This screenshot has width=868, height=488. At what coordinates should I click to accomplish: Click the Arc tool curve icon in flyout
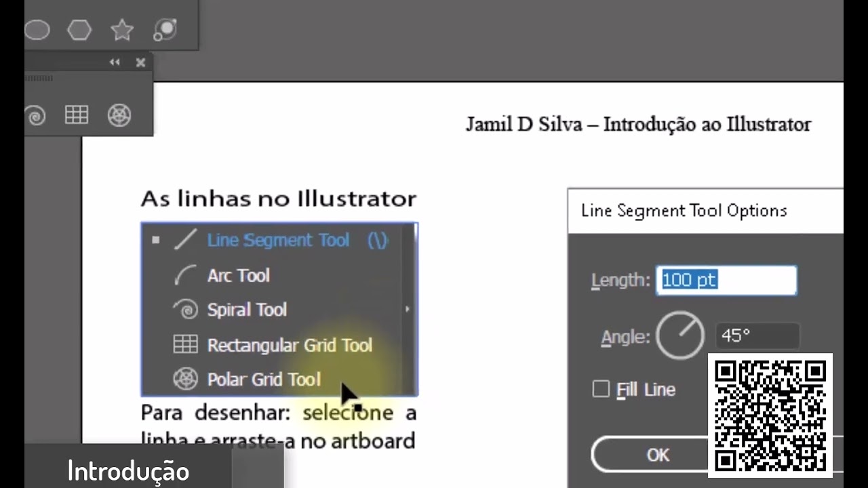coord(184,275)
